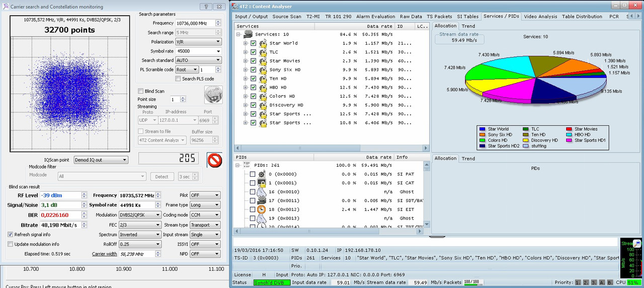This screenshot has height=288, width=644.
Task: Click the round grey icon beside Blind Scan
Action: tap(213, 95)
